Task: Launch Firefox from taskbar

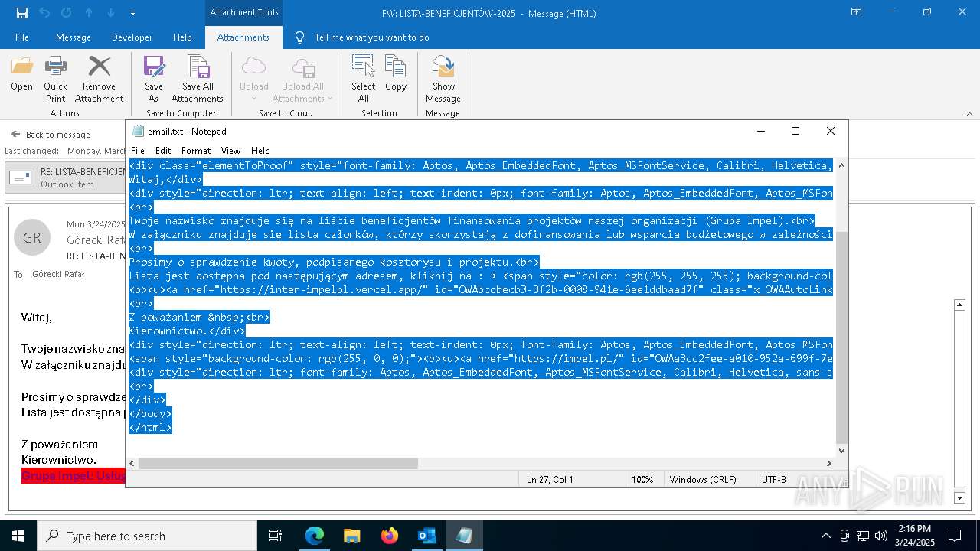Action: coord(390,536)
